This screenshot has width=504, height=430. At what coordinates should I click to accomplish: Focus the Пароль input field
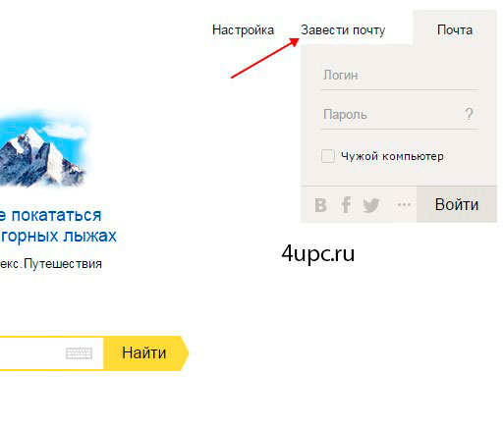(391, 115)
